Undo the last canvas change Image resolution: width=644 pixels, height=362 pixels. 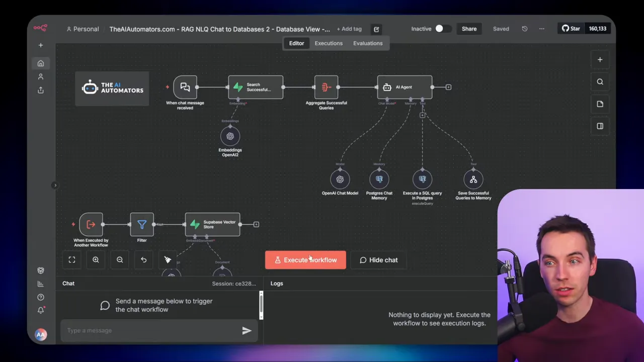tap(143, 259)
